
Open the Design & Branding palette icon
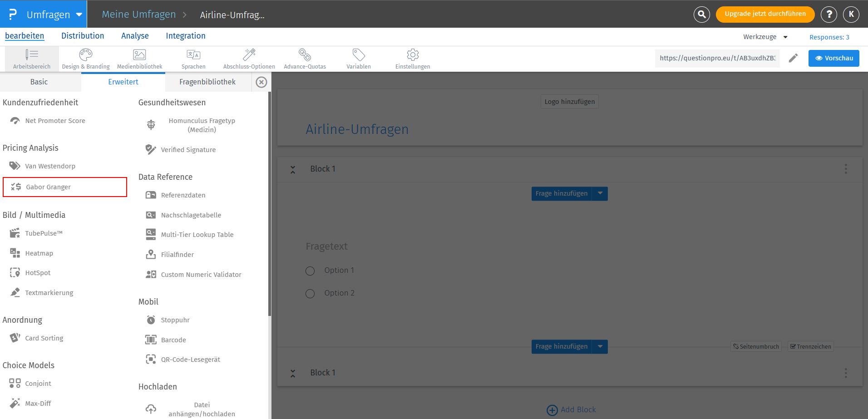tap(86, 55)
